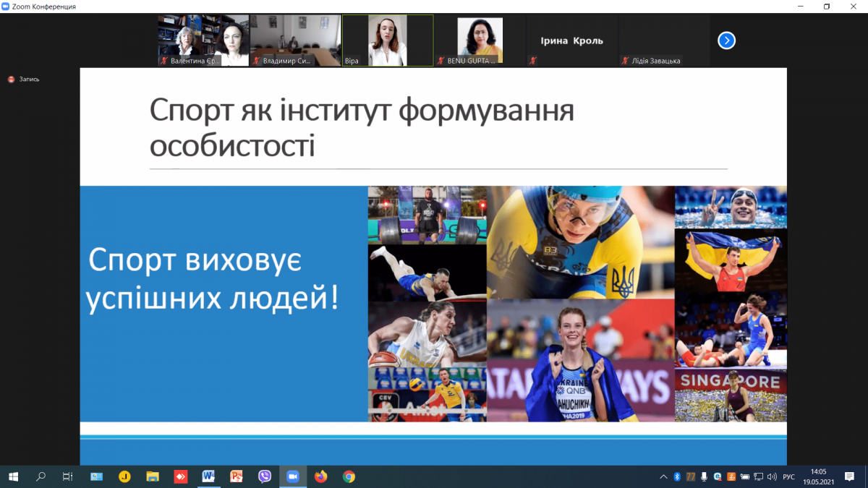Open Zoom from the taskbar

click(x=292, y=476)
